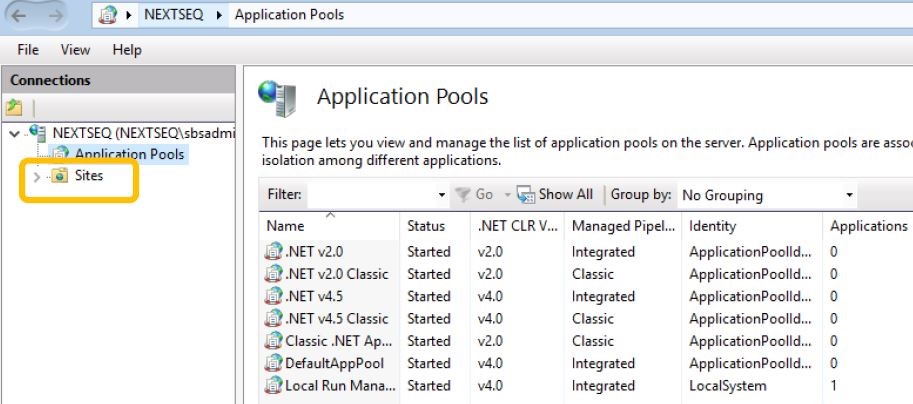913x404 pixels.
Task: Sort by the Status column header
Action: coord(427,226)
